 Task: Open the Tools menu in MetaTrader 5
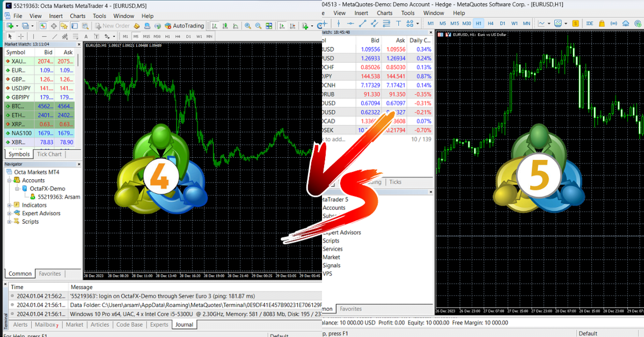pos(408,13)
